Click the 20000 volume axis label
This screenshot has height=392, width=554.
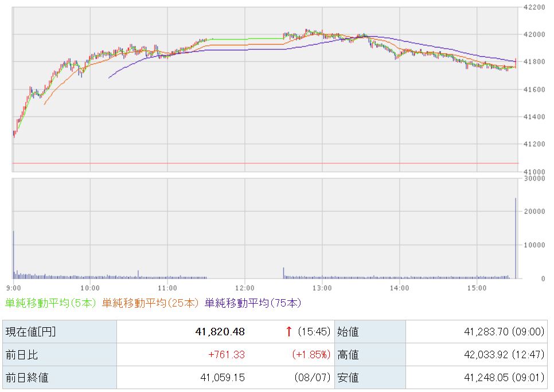point(535,211)
